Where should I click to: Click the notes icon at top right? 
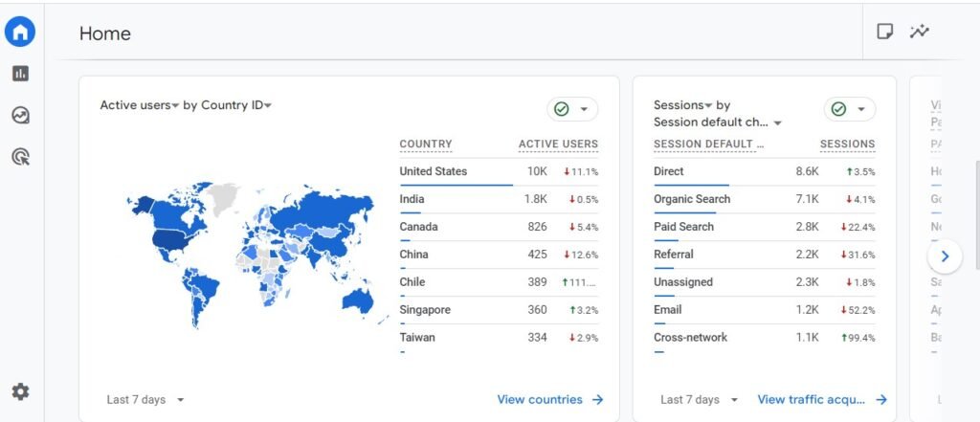point(885,32)
